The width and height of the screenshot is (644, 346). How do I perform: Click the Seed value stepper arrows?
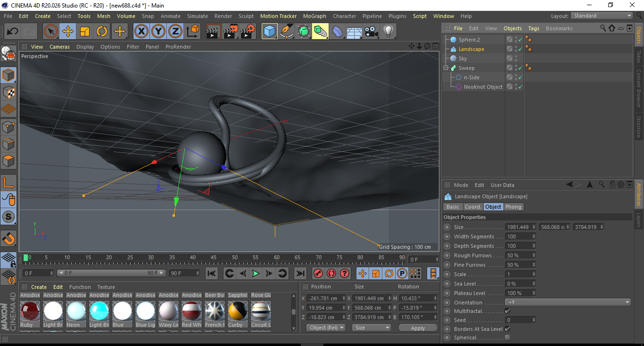pos(534,320)
